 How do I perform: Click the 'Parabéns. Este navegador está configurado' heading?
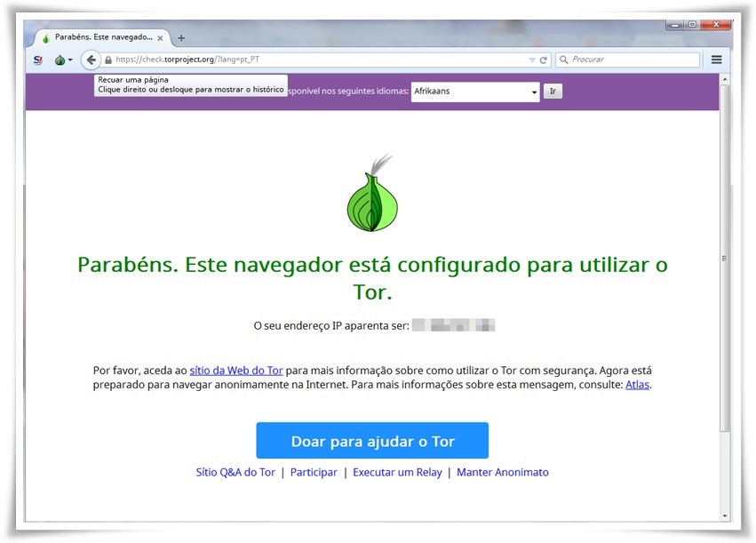click(373, 278)
